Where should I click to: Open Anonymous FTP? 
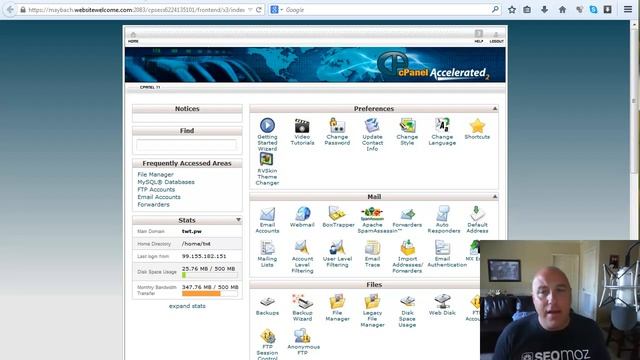(302, 336)
